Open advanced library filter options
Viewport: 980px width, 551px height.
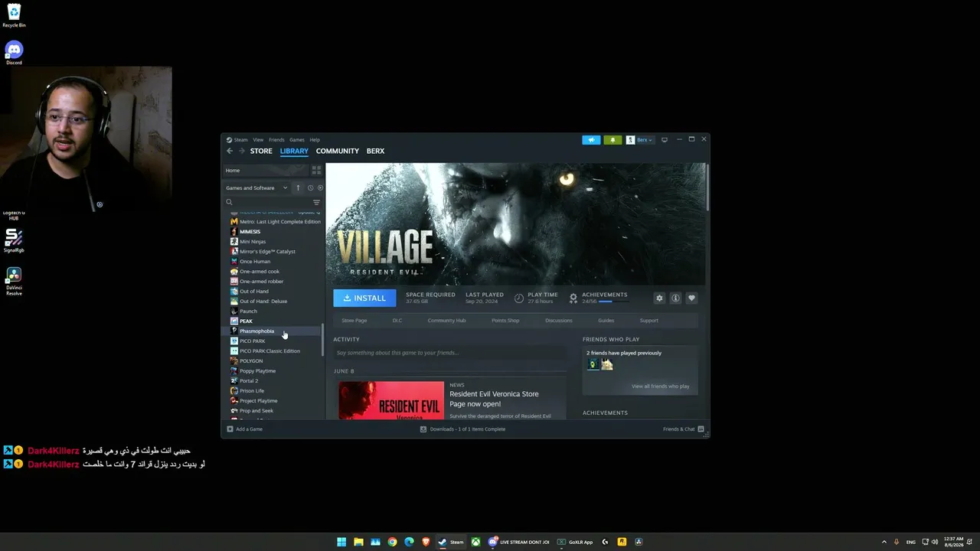click(x=316, y=202)
